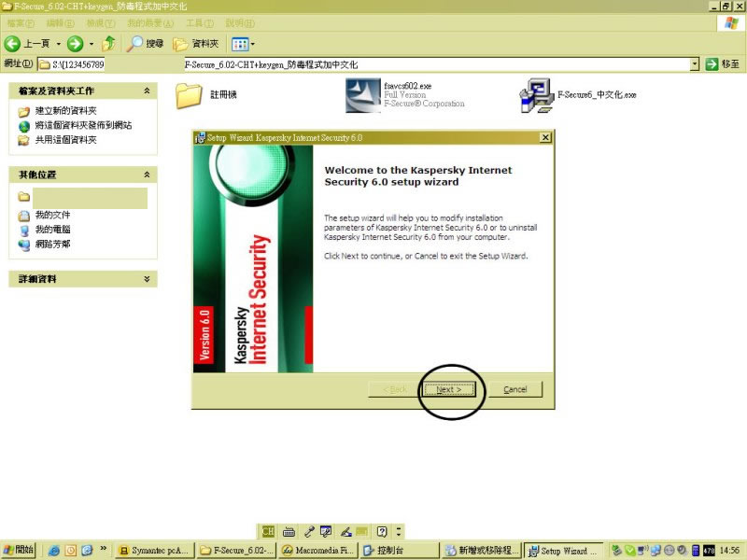
Task: Launch the orange quick launch icon
Action: (x=71, y=551)
